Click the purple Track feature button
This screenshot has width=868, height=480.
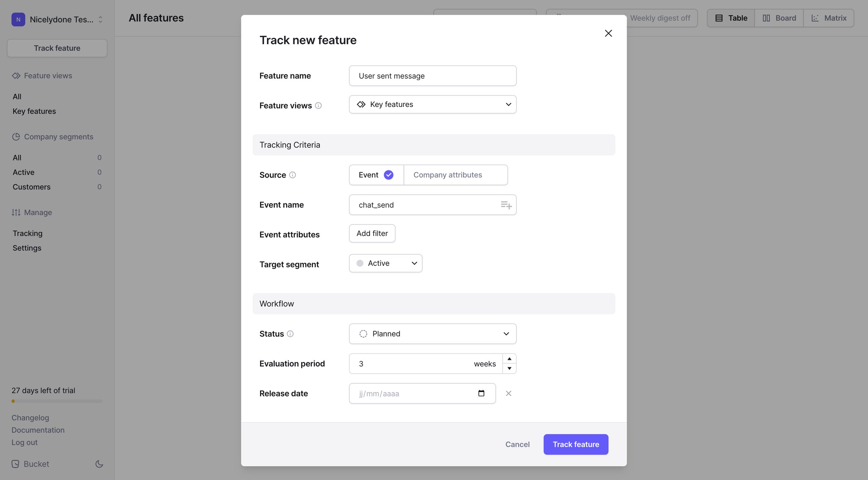point(576,444)
